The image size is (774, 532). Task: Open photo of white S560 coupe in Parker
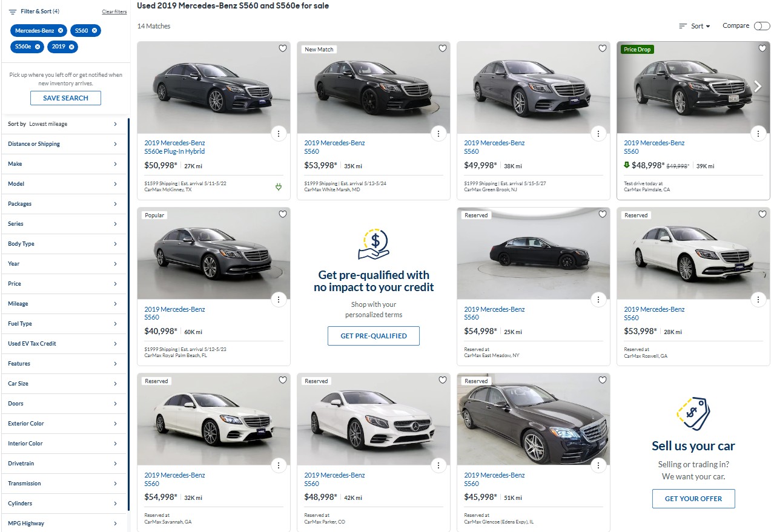[374, 419]
